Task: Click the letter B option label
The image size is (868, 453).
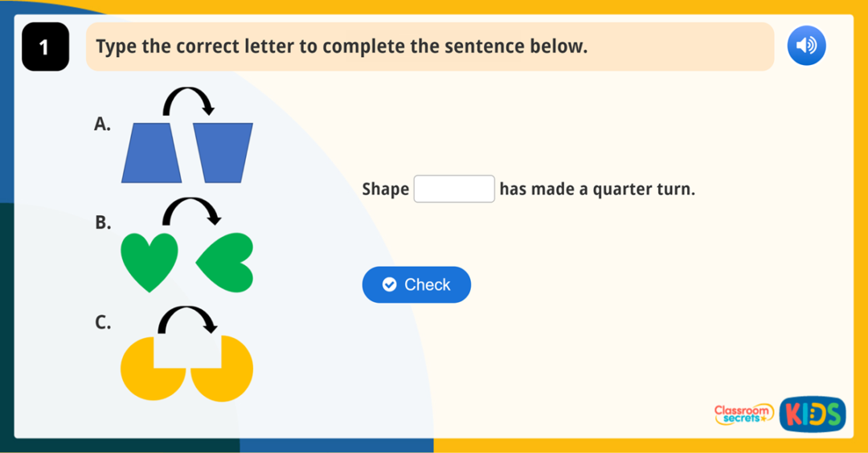Action: (103, 222)
